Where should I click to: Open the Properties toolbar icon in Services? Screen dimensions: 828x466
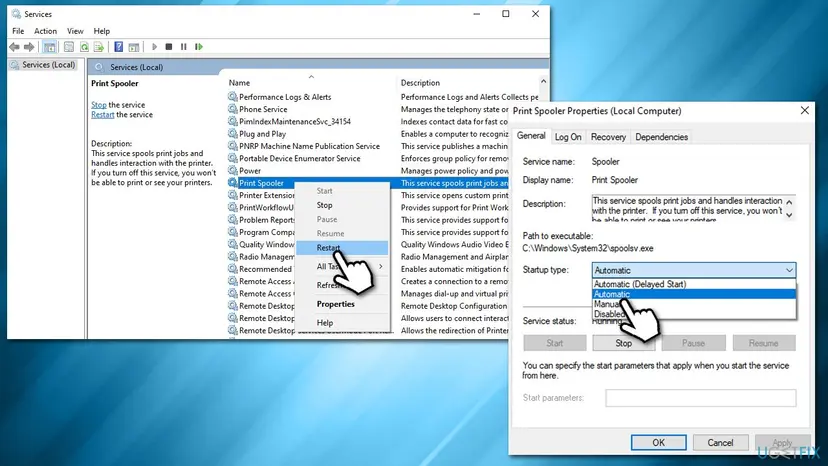coord(69,47)
